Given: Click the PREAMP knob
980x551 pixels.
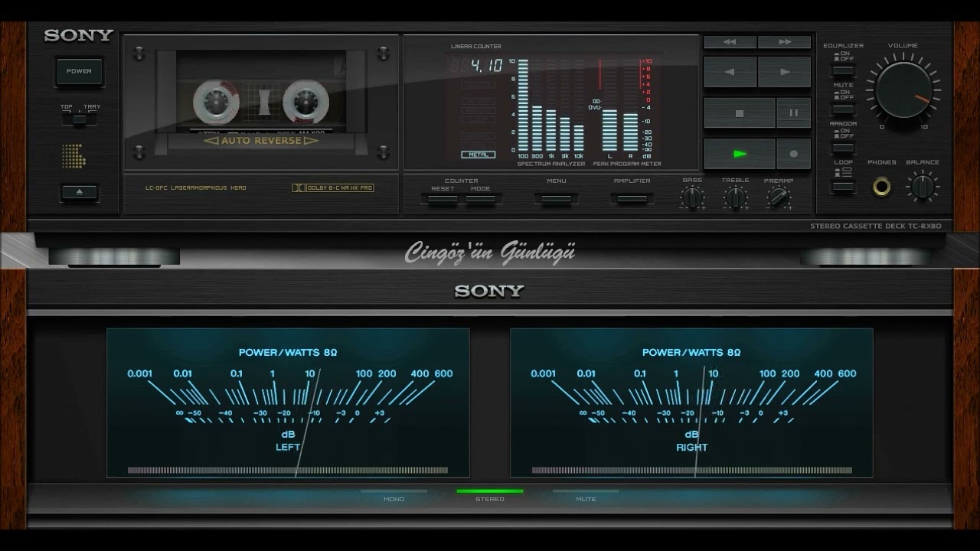Looking at the screenshot, I should pyautogui.click(x=779, y=197).
